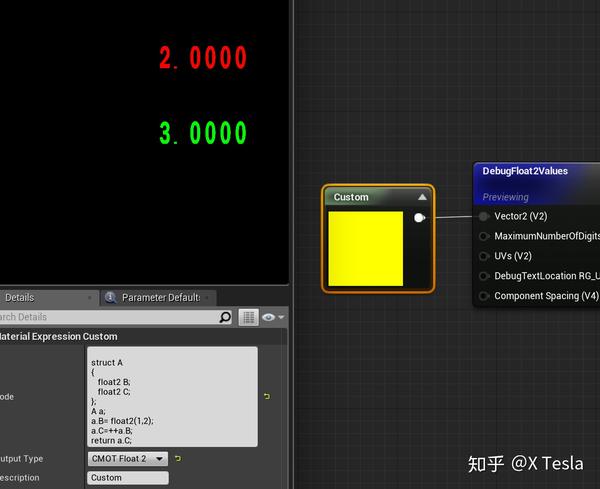Click the magnifier search icon
This screenshot has height=489, width=600.
tap(225, 317)
